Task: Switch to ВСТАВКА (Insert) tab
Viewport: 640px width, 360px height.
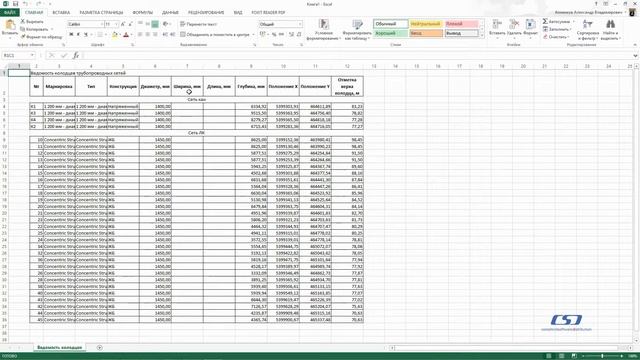Action: click(61, 13)
